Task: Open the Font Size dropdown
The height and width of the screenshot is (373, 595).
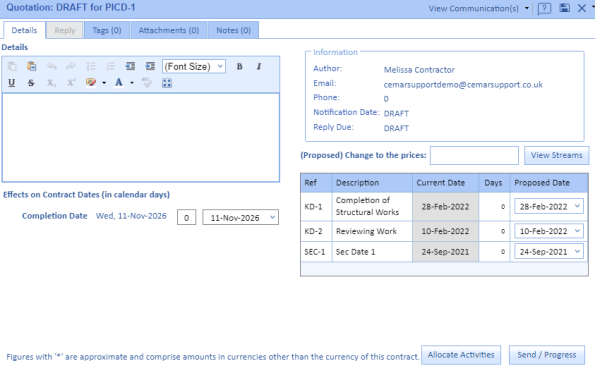Action: 194,66
